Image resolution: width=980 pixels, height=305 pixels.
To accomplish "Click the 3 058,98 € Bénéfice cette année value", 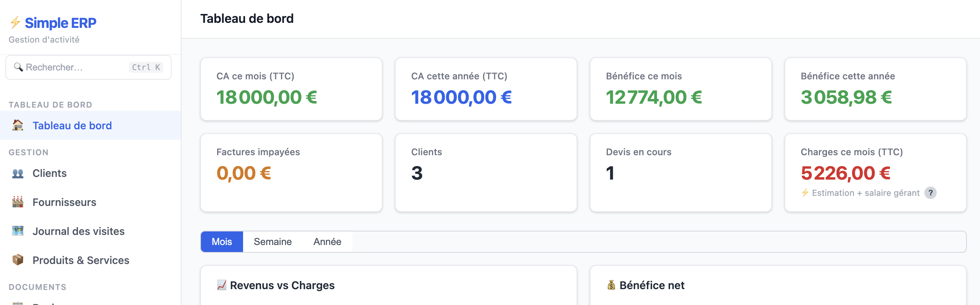I will (x=846, y=97).
